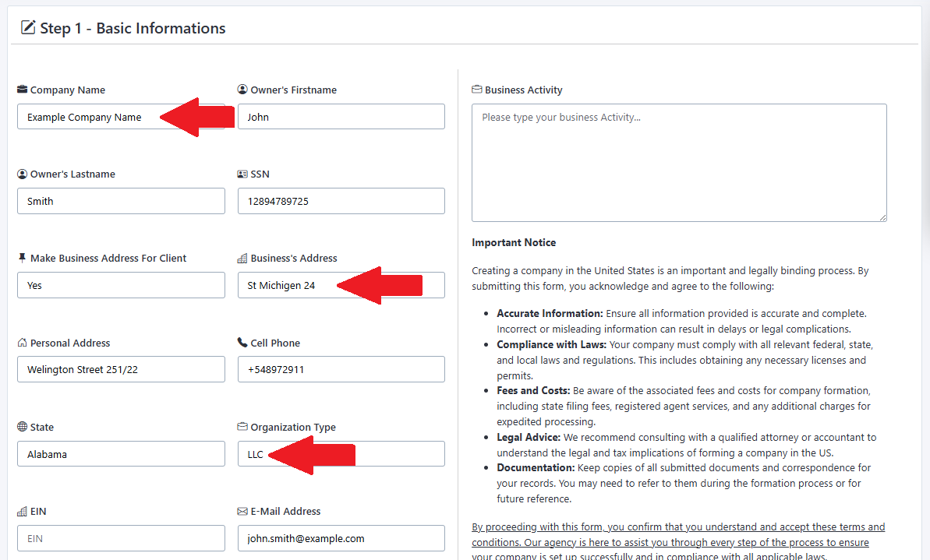This screenshot has height=560, width=930.
Task: Focus the Owner's Firstname field containing John
Action: [341, 117]
